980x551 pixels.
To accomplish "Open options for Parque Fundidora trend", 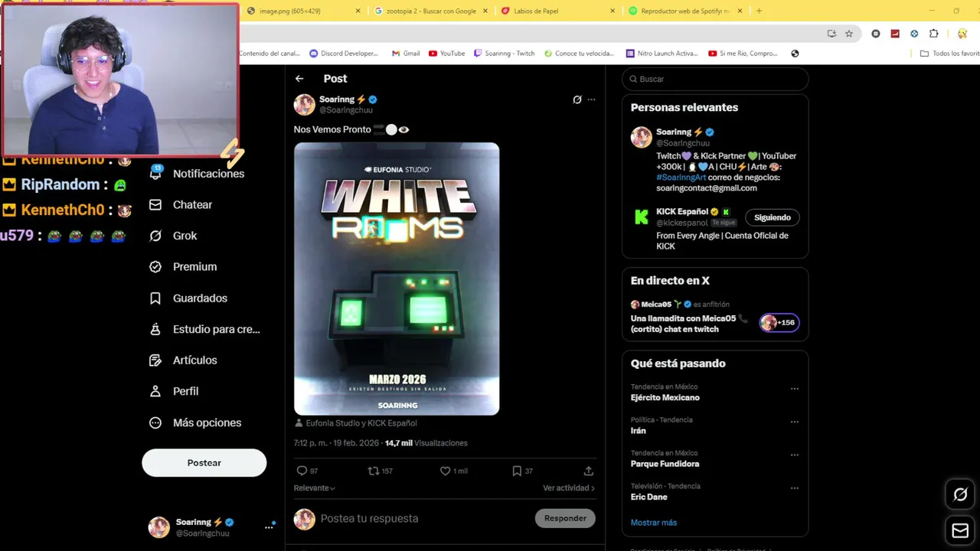I will coord(795,455).
